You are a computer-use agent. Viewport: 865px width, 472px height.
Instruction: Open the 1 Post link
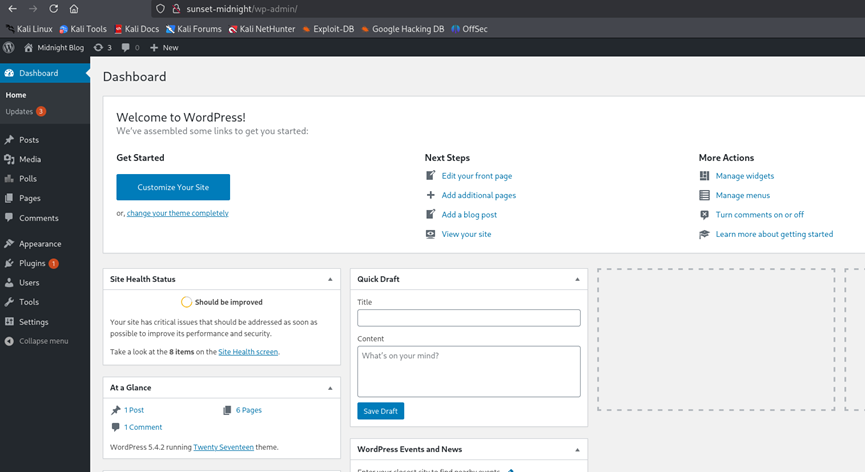pyautogui.click(x=134, y=410)
